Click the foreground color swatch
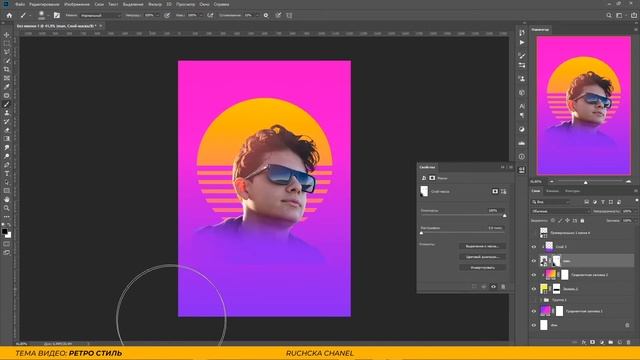Viewport: 640px width, 360px height. coord(4,231)
